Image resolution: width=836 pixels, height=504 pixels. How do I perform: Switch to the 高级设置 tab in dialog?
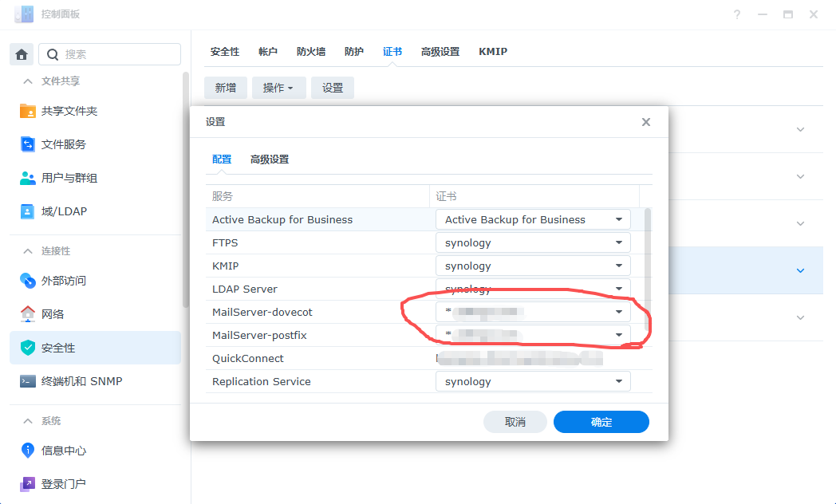pyautogui.click(x=270, y=159)
